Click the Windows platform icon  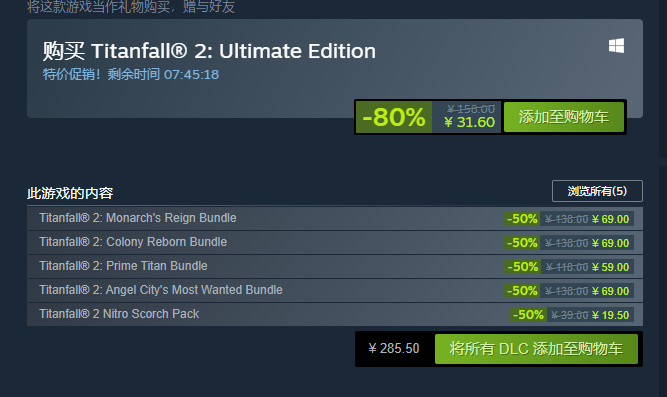coord(616,46)
